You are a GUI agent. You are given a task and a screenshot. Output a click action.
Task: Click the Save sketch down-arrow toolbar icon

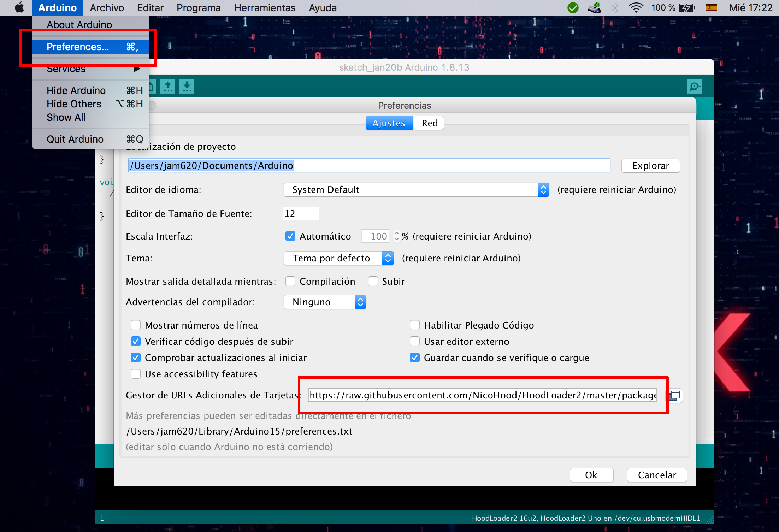pyautogui.click(x=187, y=87)
